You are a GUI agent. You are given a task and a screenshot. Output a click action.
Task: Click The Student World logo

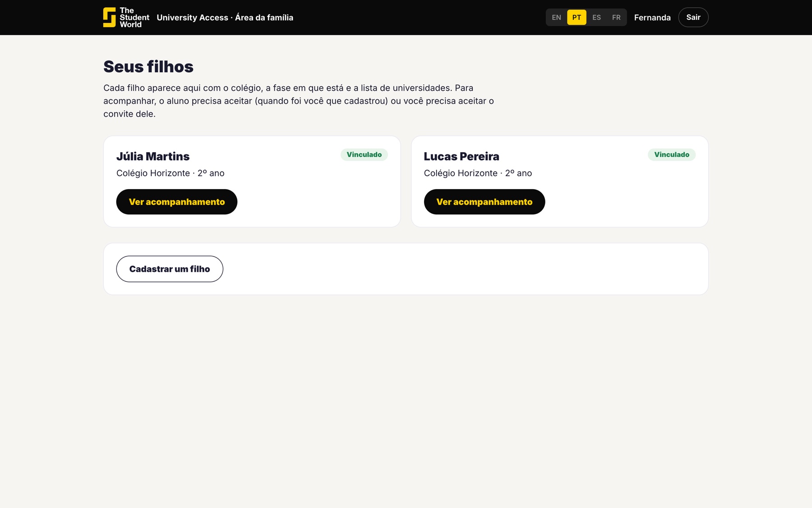point(126,18)
